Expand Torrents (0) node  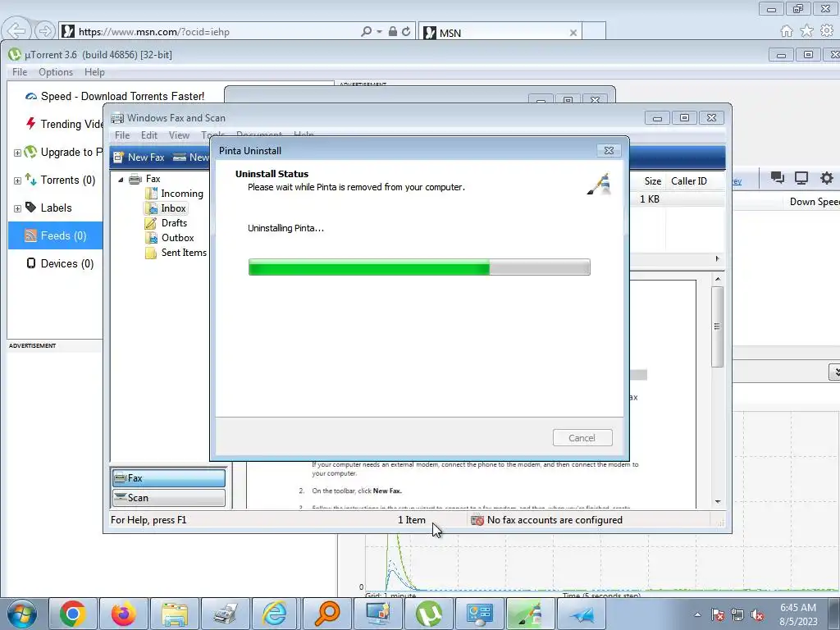click(17, 180)
